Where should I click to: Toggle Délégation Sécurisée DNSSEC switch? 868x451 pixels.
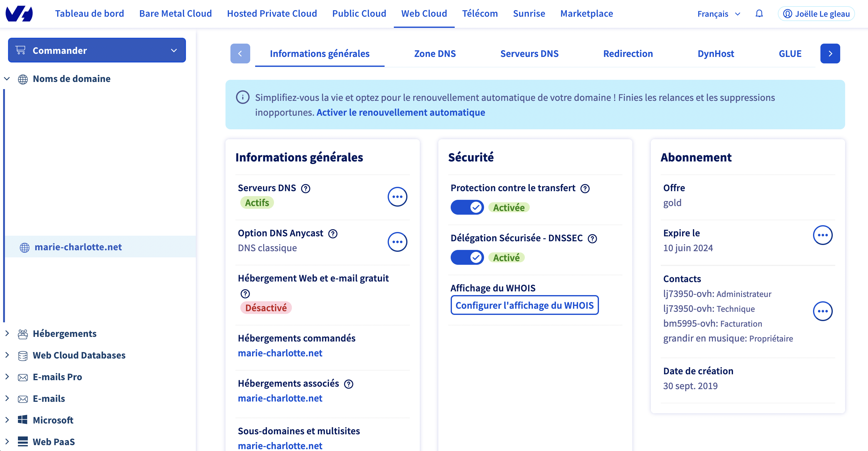[x=467, y=257]
